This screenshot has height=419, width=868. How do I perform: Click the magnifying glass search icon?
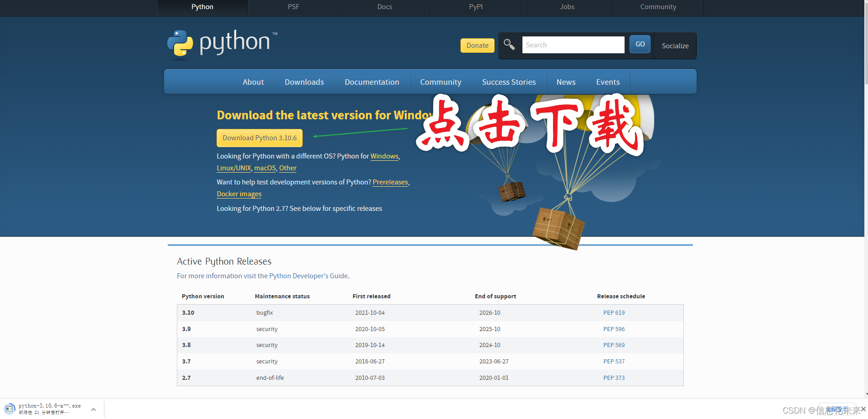pos(509,45)
